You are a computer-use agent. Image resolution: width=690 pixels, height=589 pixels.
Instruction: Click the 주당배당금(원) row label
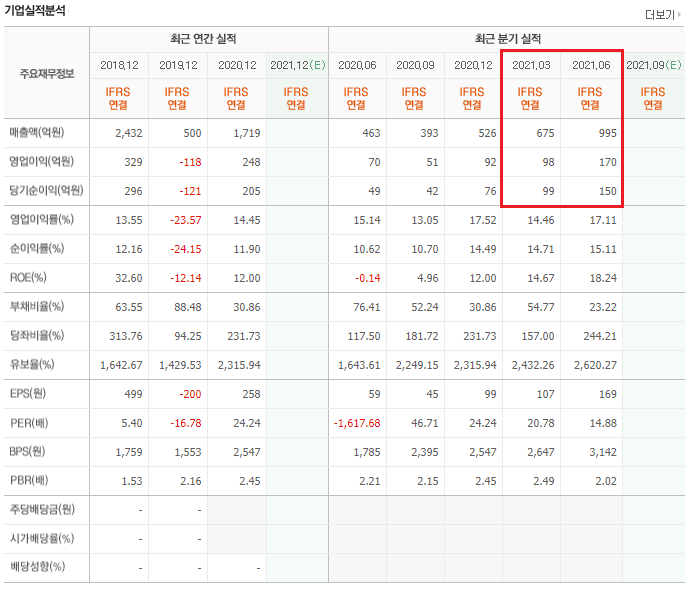coord(42,509)
